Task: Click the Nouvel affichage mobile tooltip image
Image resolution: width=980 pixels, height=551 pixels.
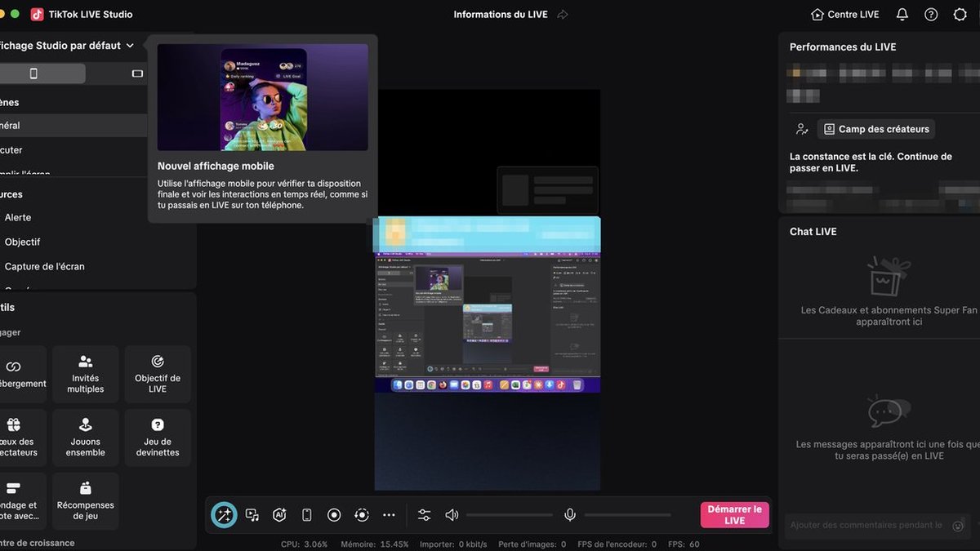Action: coord(263,97)
